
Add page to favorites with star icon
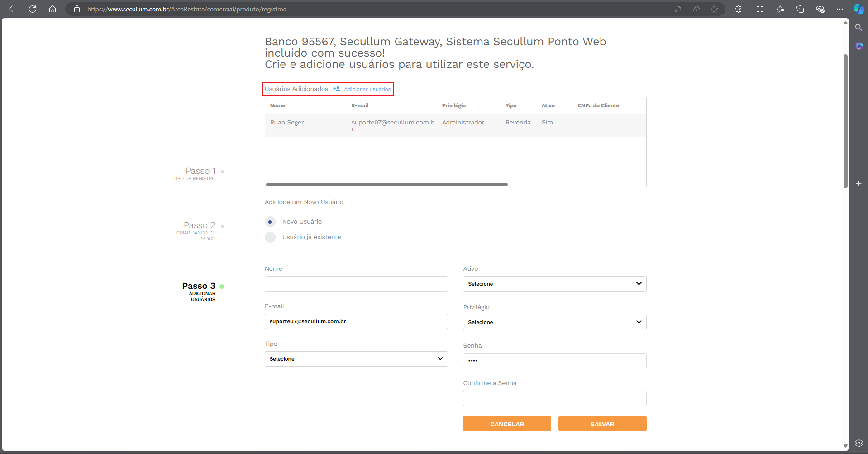(x=714, y=9)
